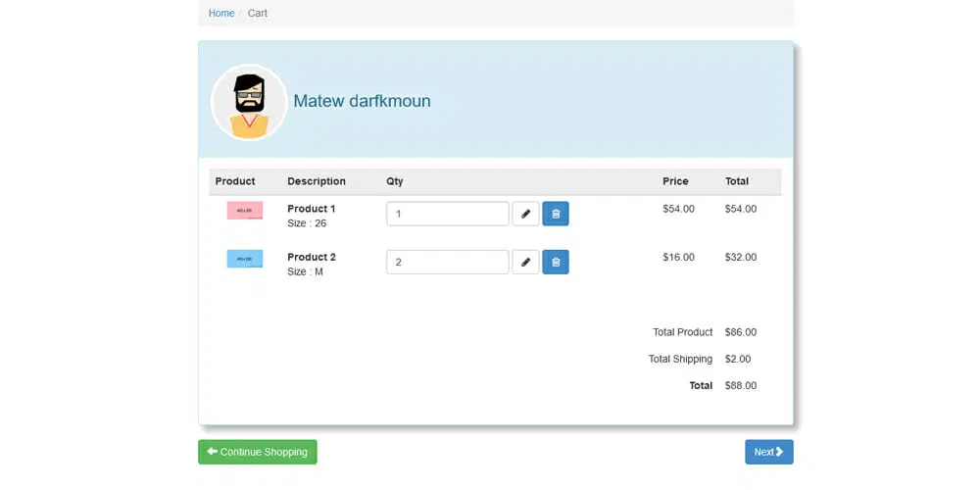Click the Price column header
Image resolution: width=980 pixels, height=490 pixels.
[675, 181]
